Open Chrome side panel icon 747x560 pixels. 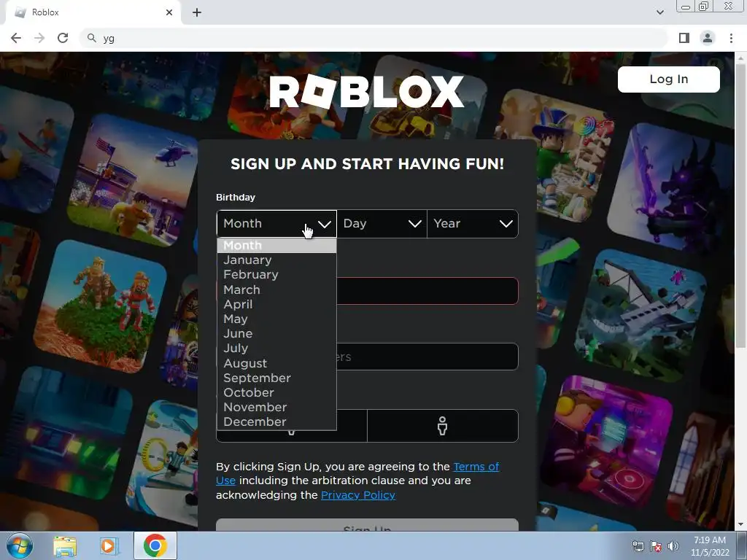pos(684,38)
